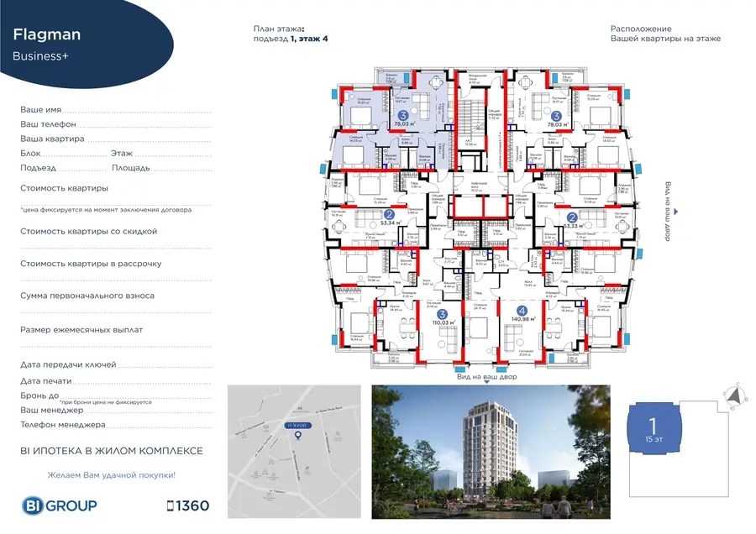Click 'Стоимость квартиры со скидкой' label
756x534 pixels.
[89, 232]
